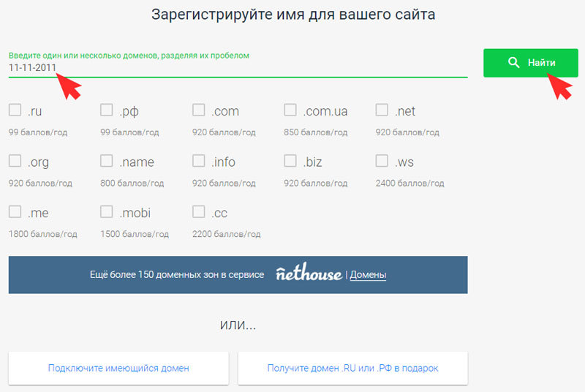Tick the .mobi domain checkbox
This screenshot has height=392, width=585.
(106, 211)
